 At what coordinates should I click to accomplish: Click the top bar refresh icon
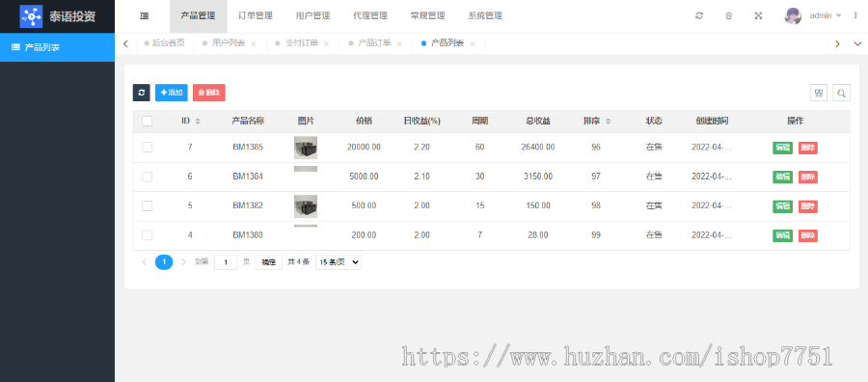tap(699, 16)
